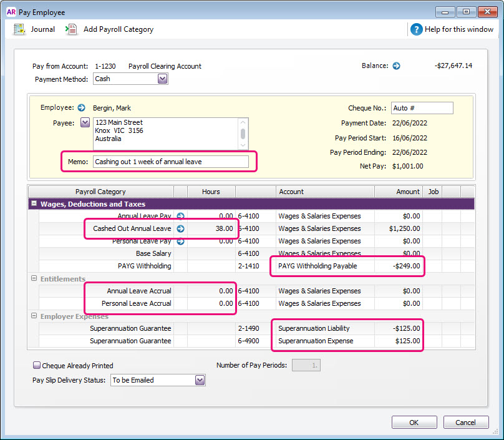This screenshot has width=504, height=440.
Task: Click Pay Period Start 16/06/2022
Action: tap(410, 138)
